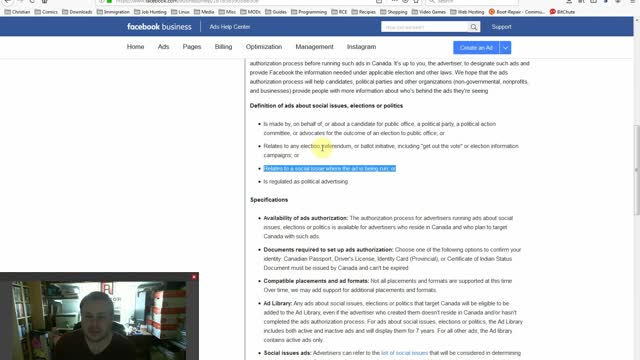Image resolution: width=640 pixels, height=360 pixels.
Task: Click the 'Specifications' heading
Action: pos(269,200)
